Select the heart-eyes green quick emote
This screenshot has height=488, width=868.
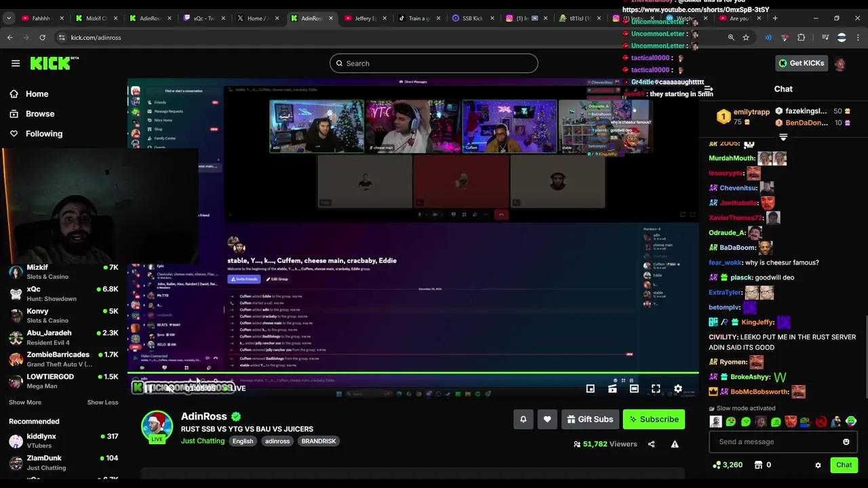coord(730,422)
